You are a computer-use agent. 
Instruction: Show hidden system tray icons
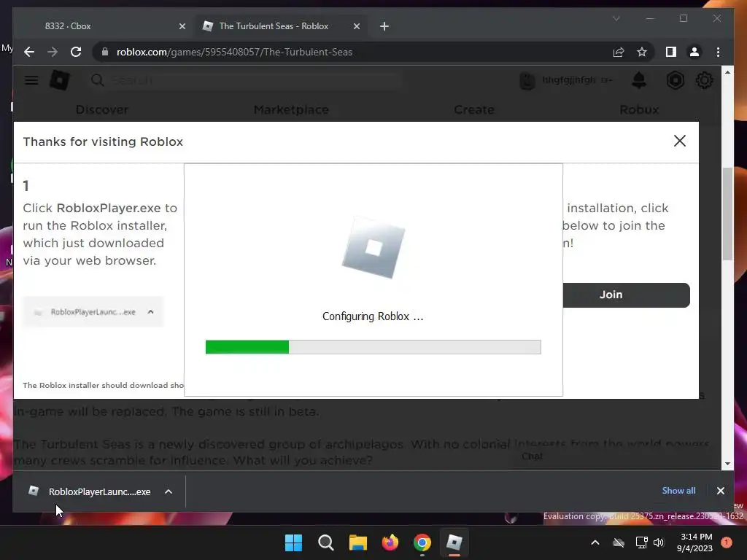point(595,542)
